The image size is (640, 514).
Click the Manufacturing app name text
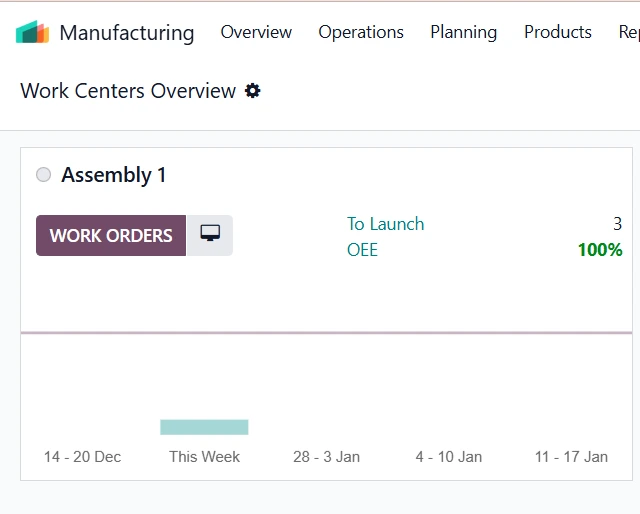pos(127,32)
